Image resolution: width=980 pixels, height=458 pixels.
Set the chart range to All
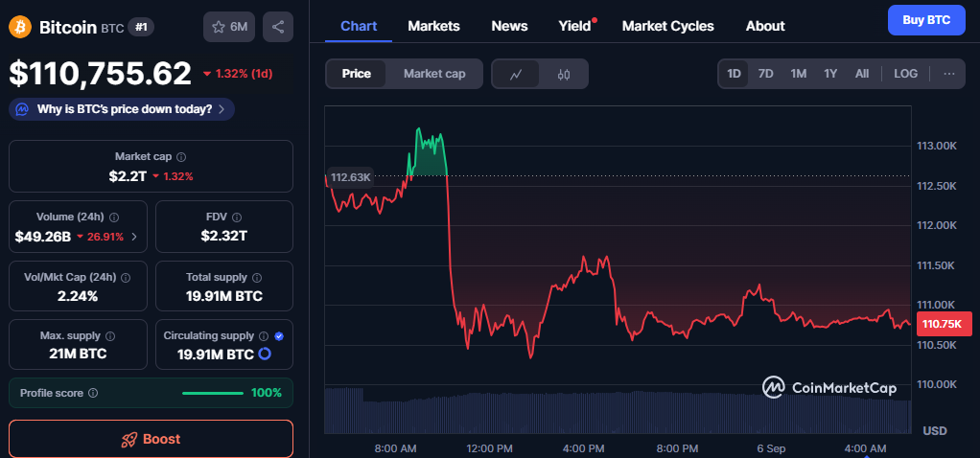click(862, 74)
